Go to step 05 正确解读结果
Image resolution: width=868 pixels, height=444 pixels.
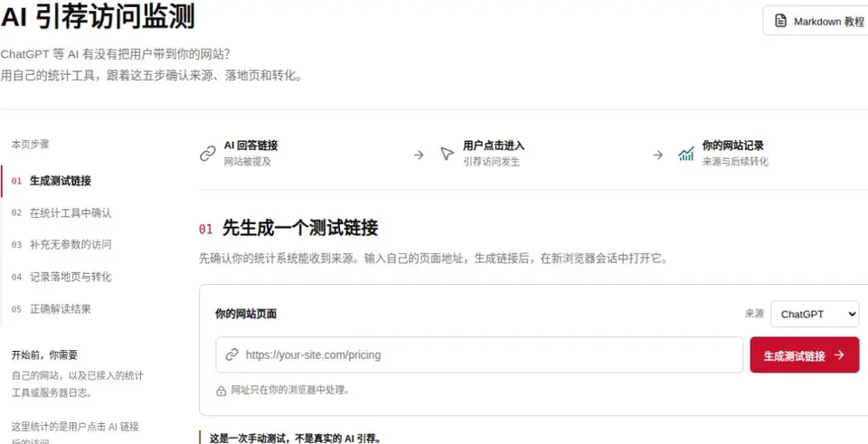(51, 309)
